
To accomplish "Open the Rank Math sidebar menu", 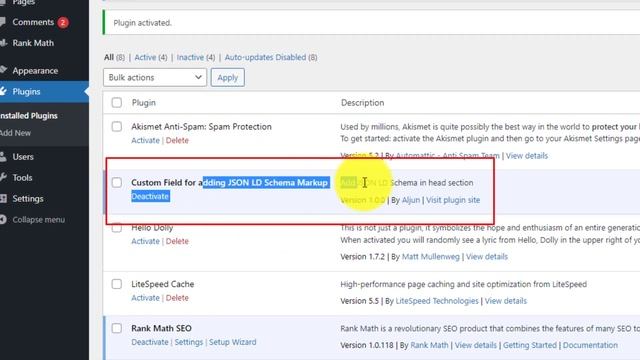I will click(x=33, y=43).
